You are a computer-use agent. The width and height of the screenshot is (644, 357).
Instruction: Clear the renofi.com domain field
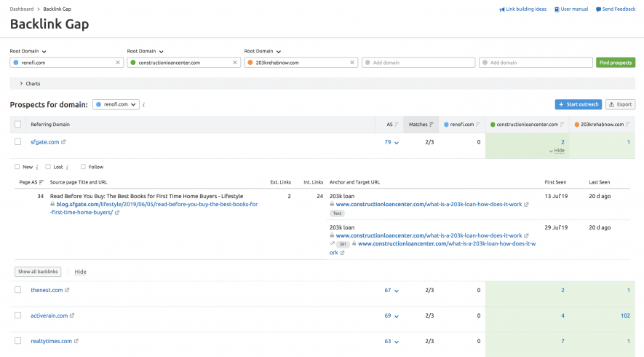[118, 63]
